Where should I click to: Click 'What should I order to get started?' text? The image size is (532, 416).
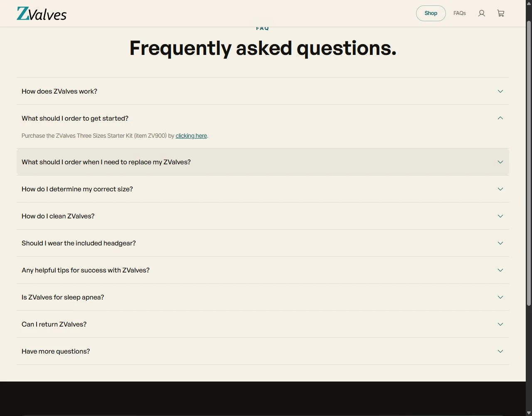pyautogui.click(x=75, y=118)
